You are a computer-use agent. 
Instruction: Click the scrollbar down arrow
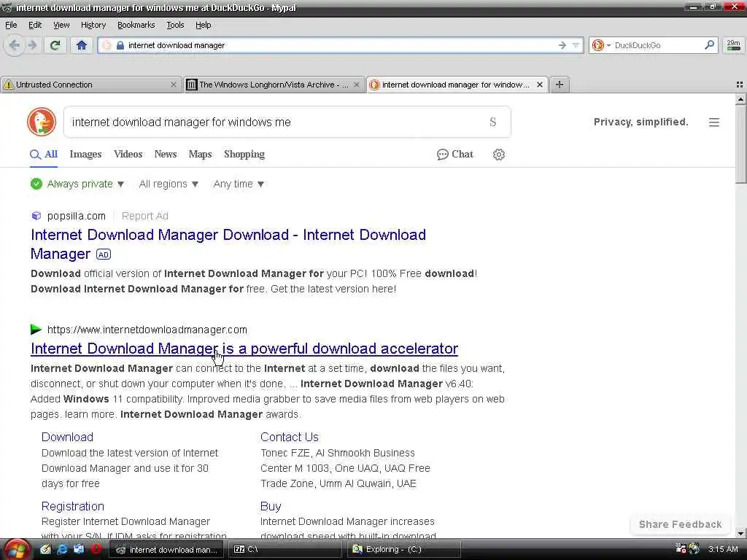pos(740,533)
